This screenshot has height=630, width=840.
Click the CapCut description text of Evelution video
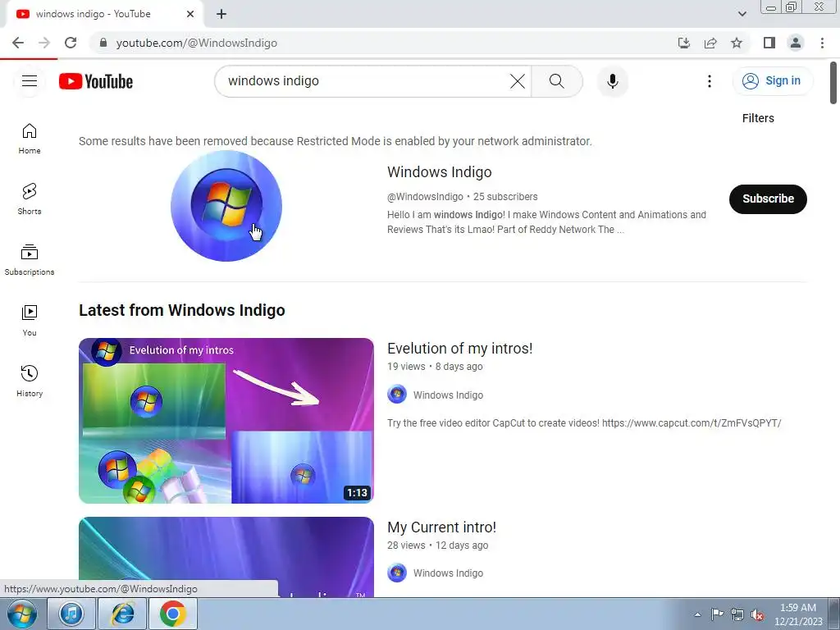pos(584,423)
